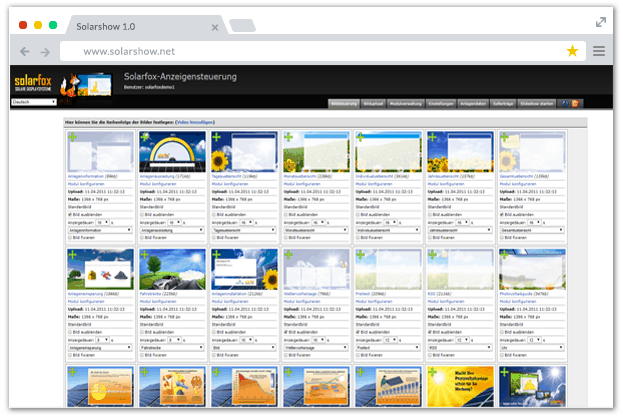Open Anzeigedauer dropdown for Jahresuebersicht
The height and width of the screenshot is (416, 623).
point(462,223)
